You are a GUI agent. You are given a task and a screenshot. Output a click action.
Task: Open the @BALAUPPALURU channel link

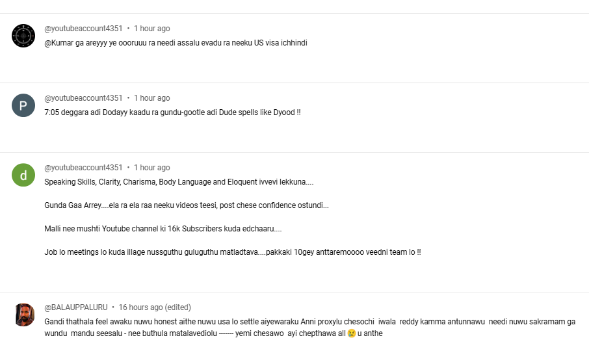75,307
